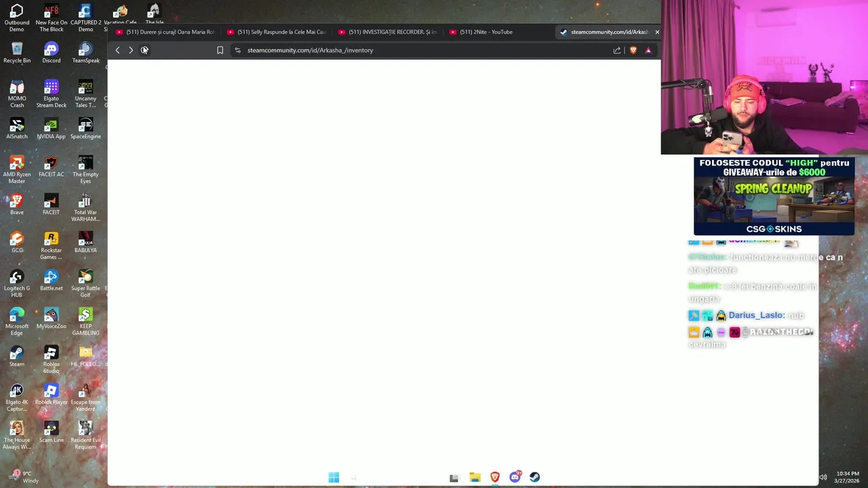Launch NVIDIA App from desktop
Image resolution: width=868 pixels, height=488 pixels.
tap(52, 129)
